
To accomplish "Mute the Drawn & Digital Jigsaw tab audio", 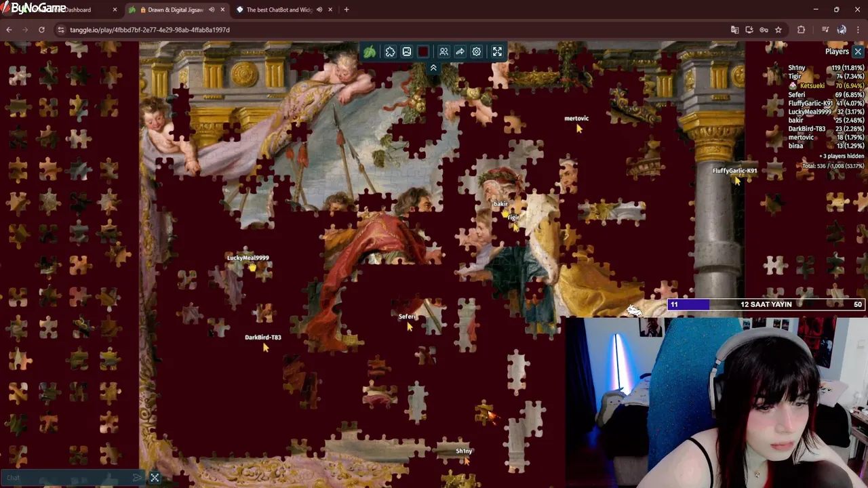I will 212,9.
